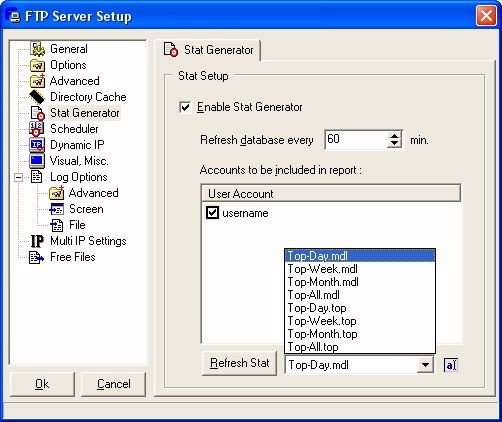The width and height of the screenshot is (502, 422).
Task: Toggle Enable Stat Generator checkbox
Action: tap(185, 107)
